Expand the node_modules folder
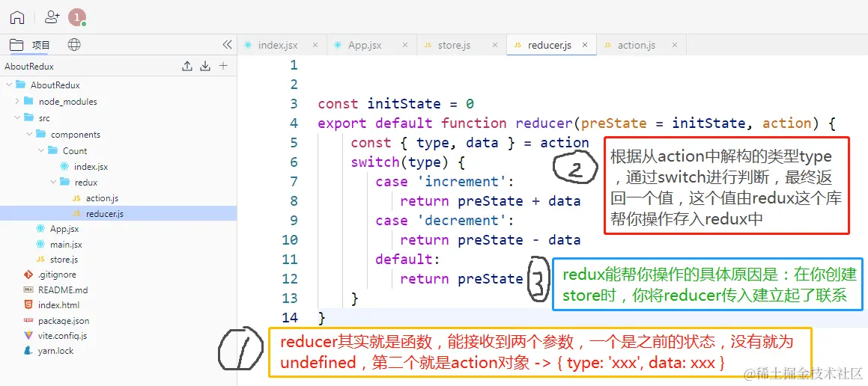 16,101
